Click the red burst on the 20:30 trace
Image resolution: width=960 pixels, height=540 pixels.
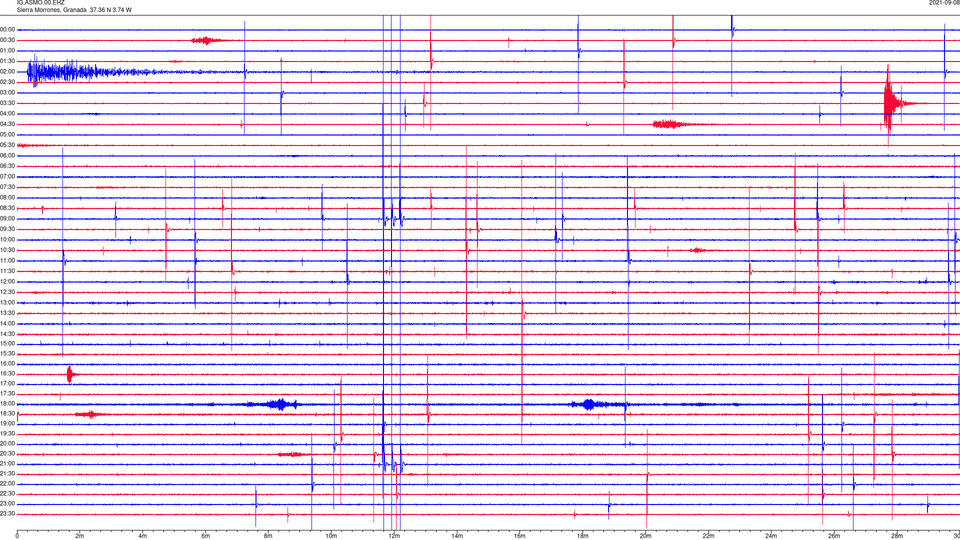pos(291,454)
